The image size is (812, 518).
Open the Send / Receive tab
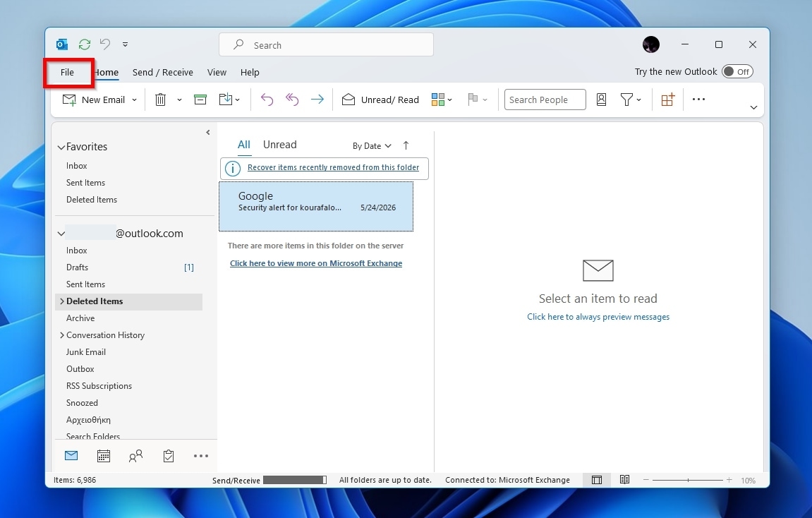click(162, 73)
